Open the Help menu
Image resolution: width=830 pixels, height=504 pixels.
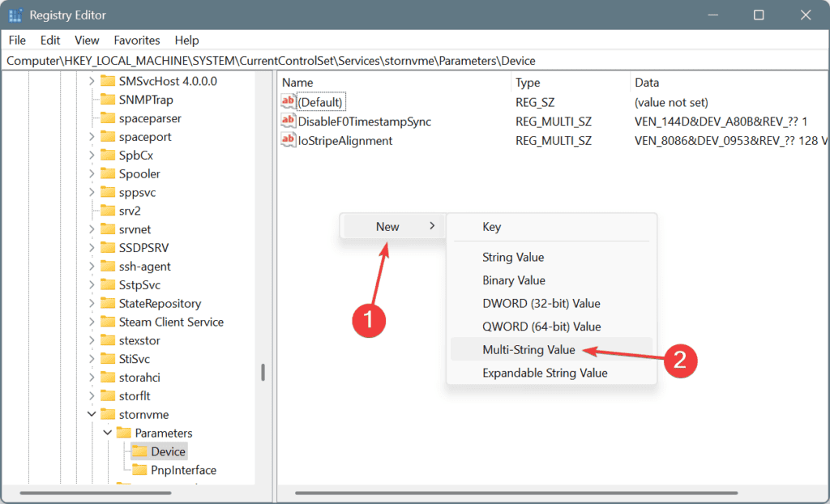click(187, 41)
